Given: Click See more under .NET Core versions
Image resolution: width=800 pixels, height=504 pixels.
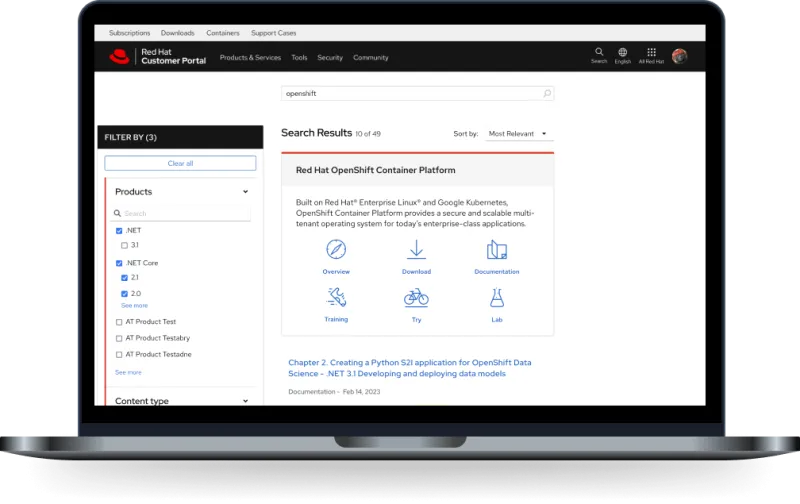Looking at the screenshot, I should pyautogui.click(x=134, y=306).
